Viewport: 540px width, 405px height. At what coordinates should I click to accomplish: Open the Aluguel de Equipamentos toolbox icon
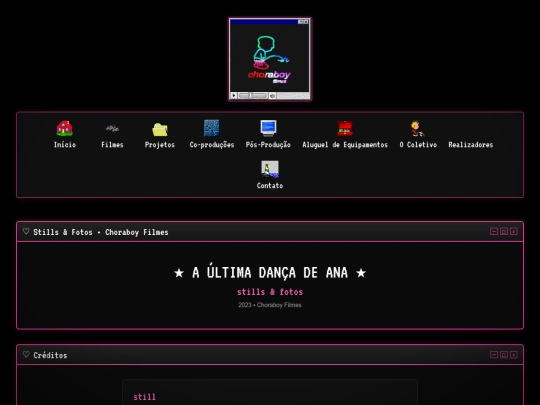point(345,128)
